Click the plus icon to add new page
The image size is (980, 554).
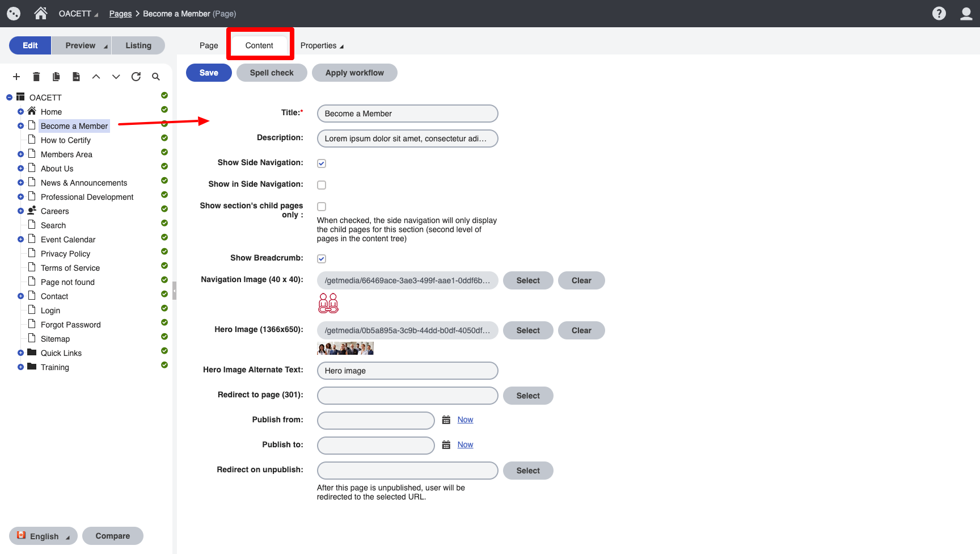(x=16, y=77)
